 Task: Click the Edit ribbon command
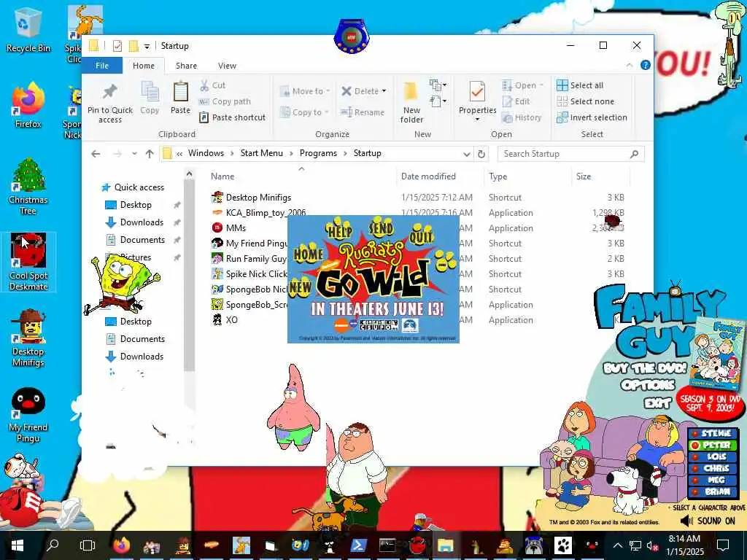[x=516, y=101]
